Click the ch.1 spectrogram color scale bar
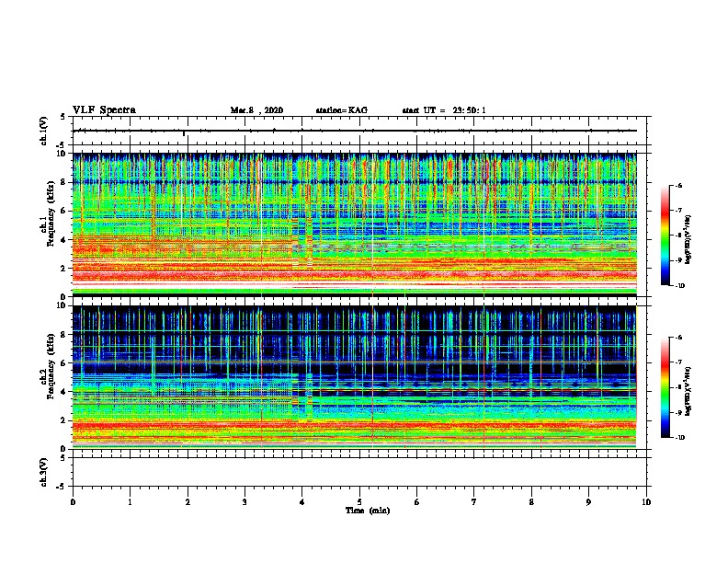 [665, 236]
